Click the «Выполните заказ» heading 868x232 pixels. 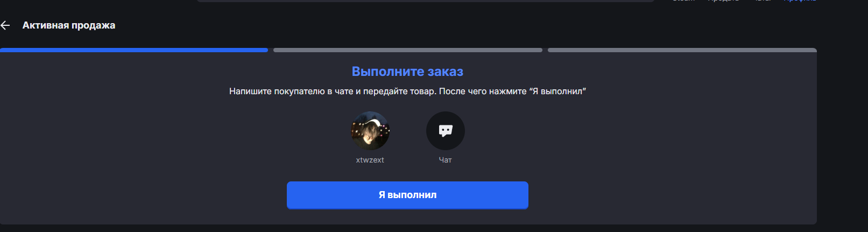[407, 72]
